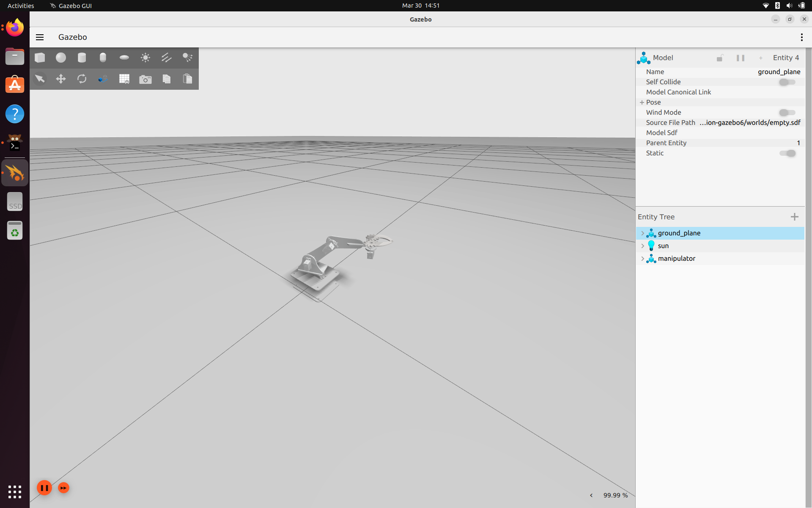
Task: Select the sun entity
Action: [663, 246]
